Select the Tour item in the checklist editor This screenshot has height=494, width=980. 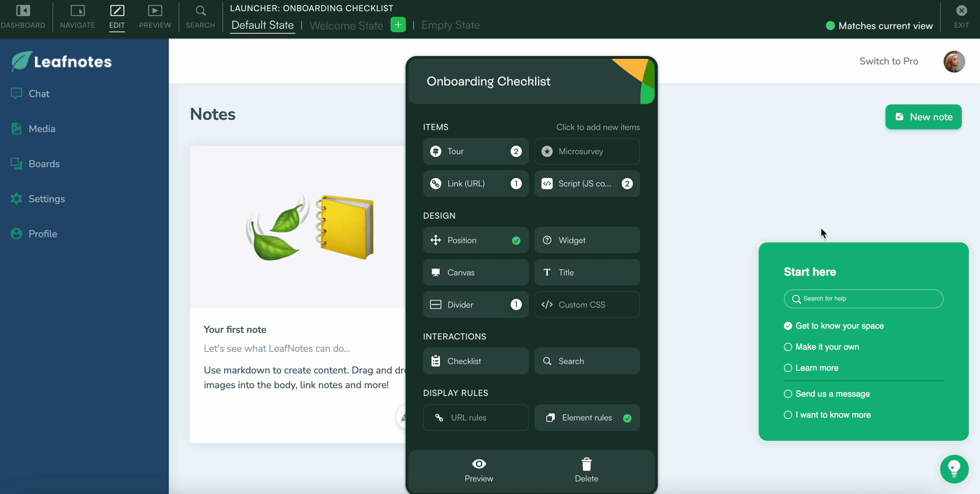[x=475, y=151]
